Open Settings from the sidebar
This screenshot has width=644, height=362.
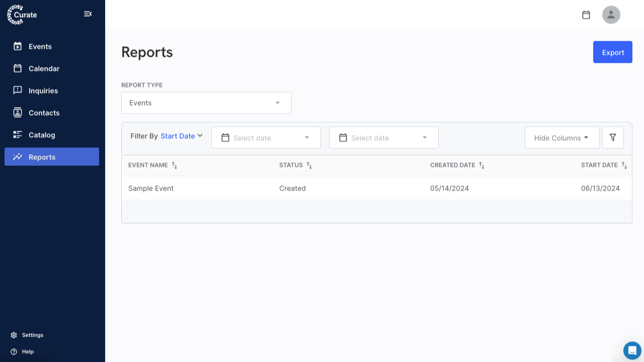click(x=28, y=335)
